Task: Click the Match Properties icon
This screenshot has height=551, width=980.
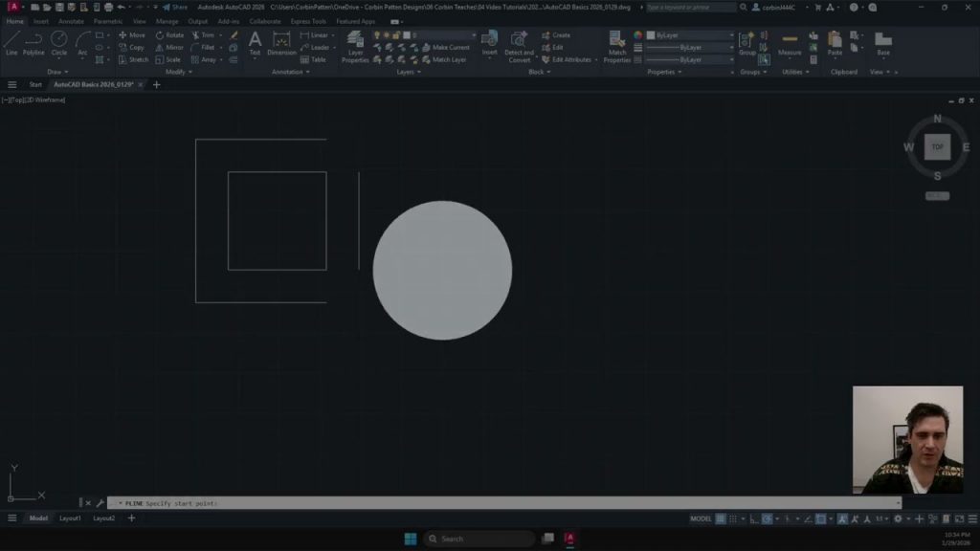Action: pos(617,44)
